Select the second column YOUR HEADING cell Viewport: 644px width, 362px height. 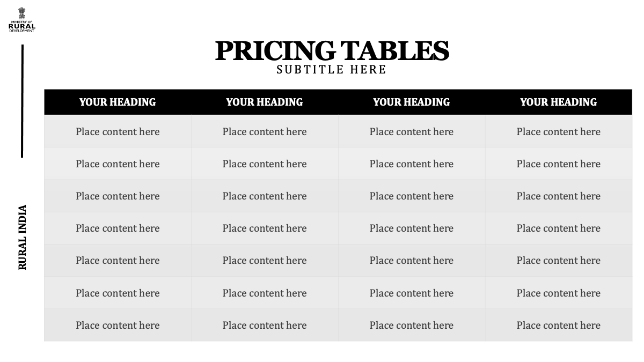(265, 102)
